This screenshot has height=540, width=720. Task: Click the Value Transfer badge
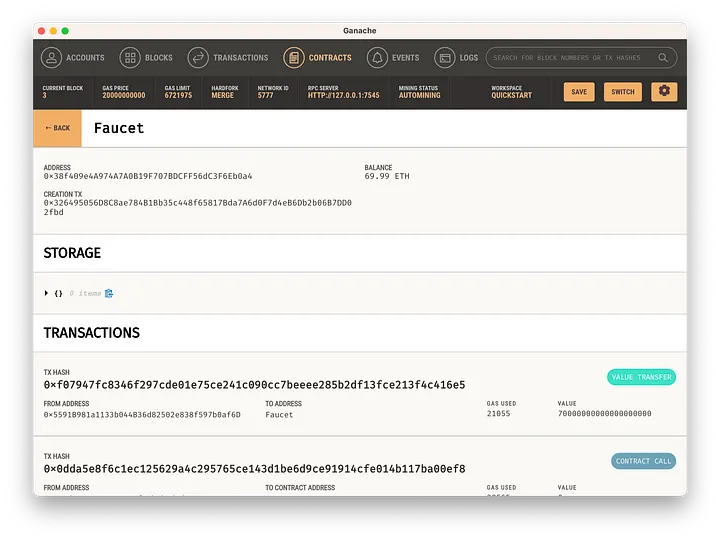[641, 377]
